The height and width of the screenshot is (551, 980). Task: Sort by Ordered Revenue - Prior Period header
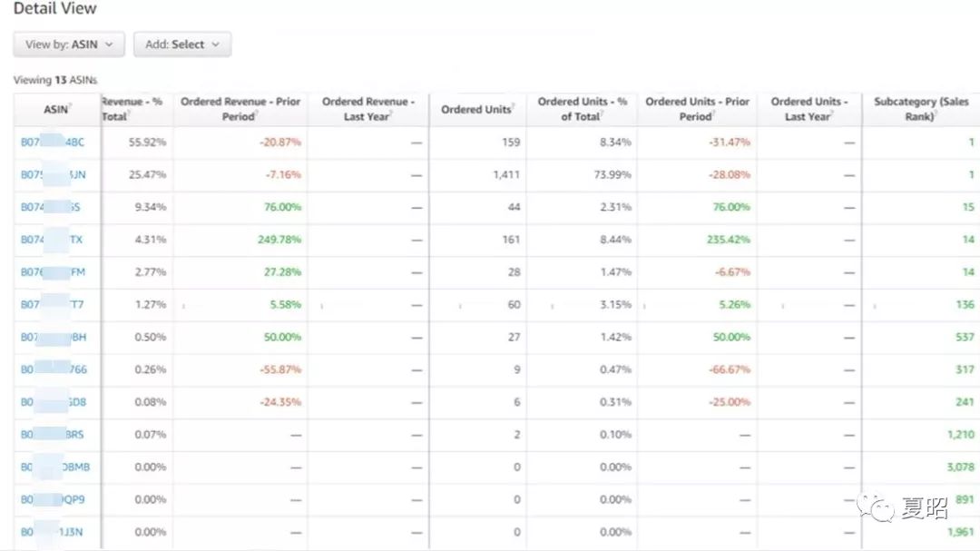tap(240, 109)
